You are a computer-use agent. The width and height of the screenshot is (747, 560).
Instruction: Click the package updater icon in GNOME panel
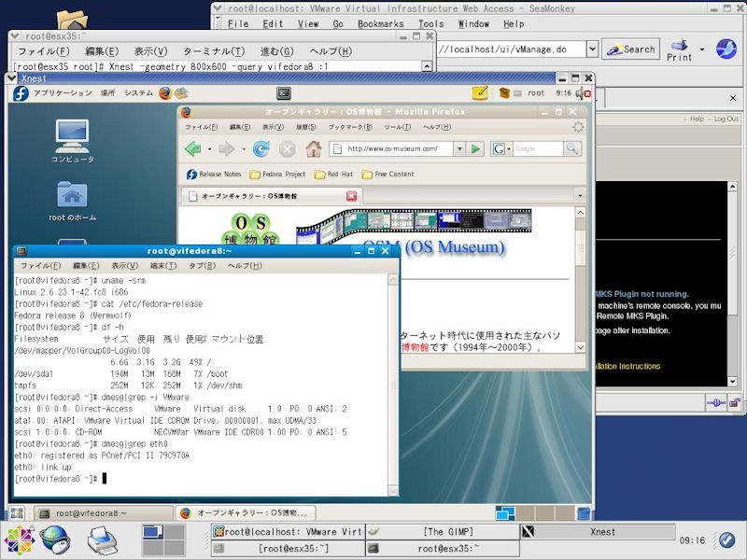(504, 92)
